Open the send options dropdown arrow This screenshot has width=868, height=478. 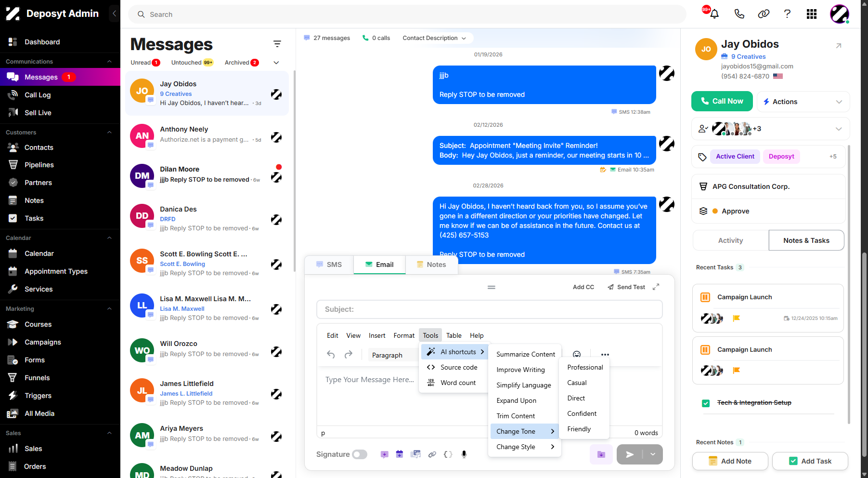click(653, 454)
